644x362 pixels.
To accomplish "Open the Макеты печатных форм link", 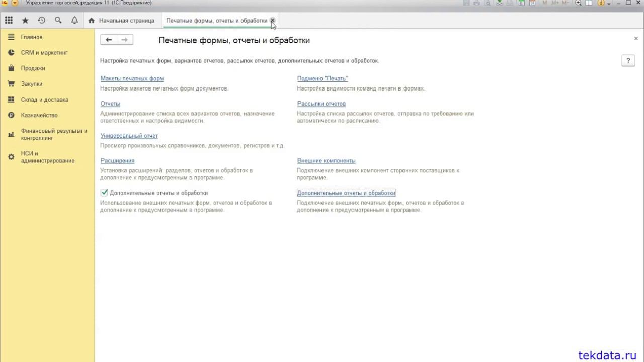I will (x=132, y=78).
